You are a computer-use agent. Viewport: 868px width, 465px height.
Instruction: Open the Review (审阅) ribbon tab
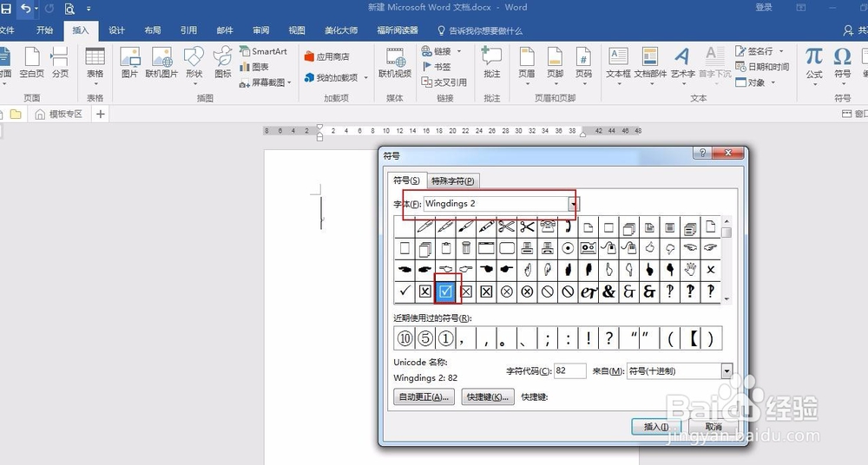coord(260,29)
